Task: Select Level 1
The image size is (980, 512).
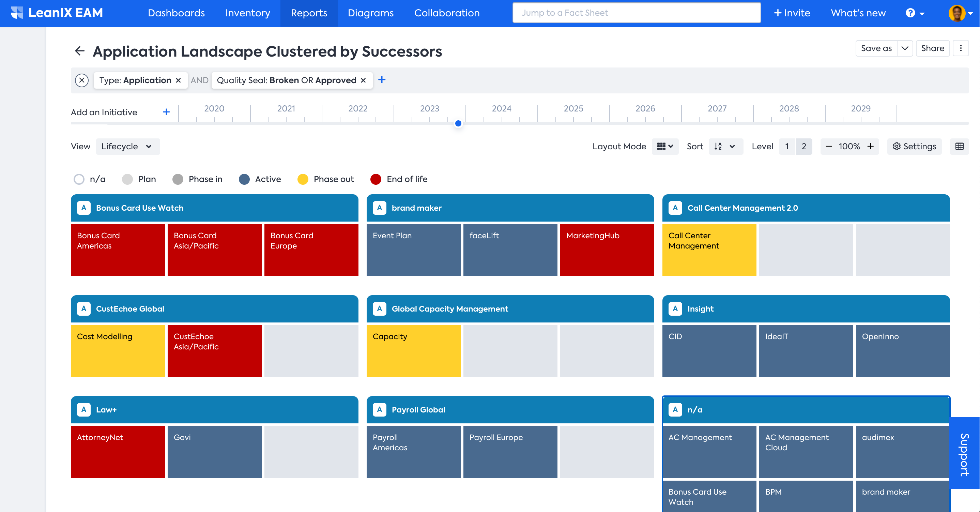Action: click(787, 146)
